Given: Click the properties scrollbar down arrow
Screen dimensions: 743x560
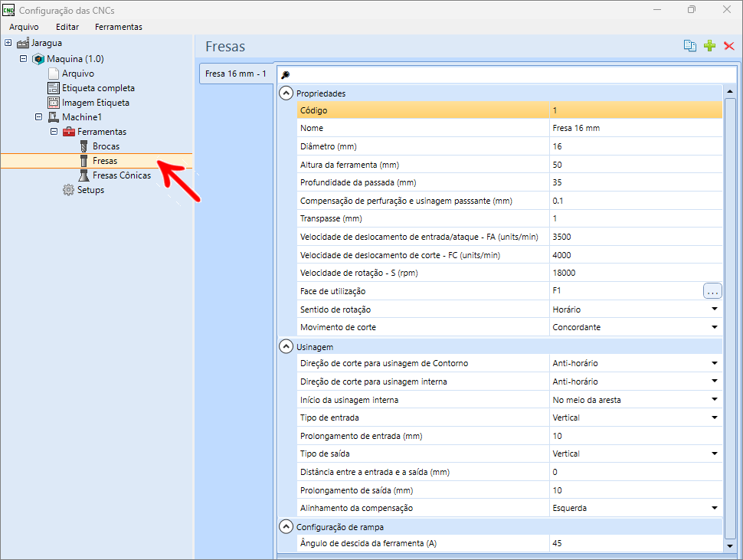Looking at the screenshot, I should (730, 545).
